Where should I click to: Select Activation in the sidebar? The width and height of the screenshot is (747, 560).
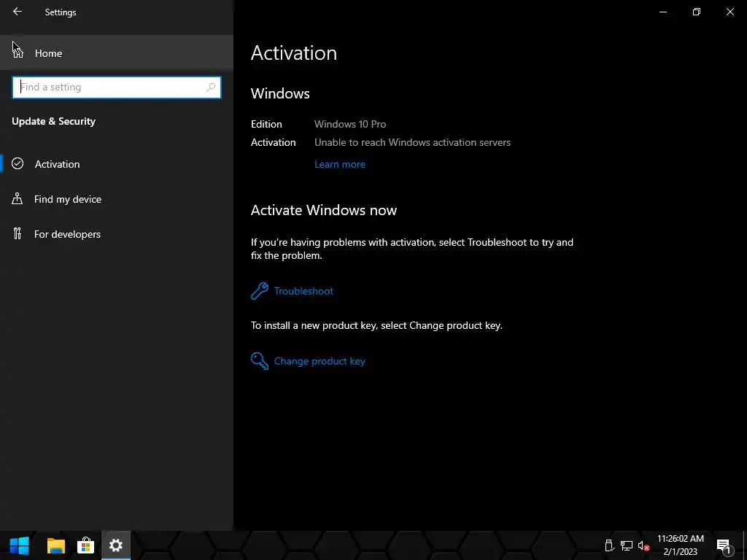click(117, 164)
